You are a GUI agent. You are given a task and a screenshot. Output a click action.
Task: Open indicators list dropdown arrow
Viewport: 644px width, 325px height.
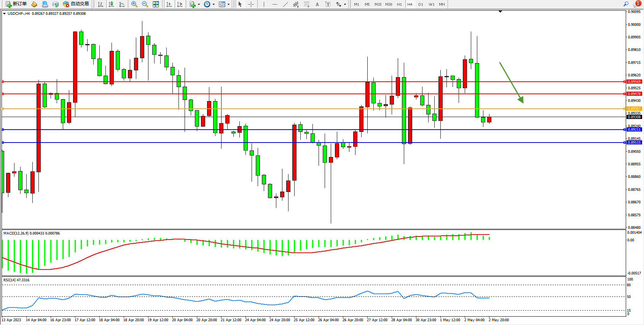click(x=199, y=5)
